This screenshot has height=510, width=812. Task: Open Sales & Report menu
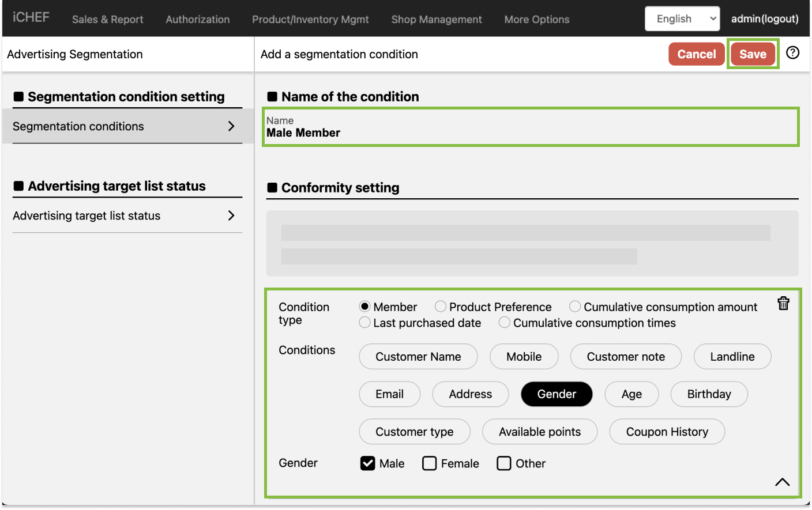[x=107, y=20]
